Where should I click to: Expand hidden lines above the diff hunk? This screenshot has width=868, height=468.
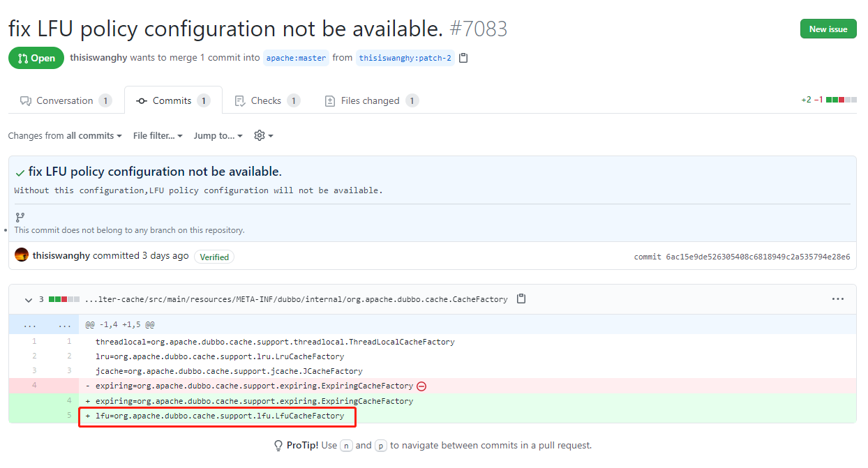pyautogui.click(x=43, y=324)
